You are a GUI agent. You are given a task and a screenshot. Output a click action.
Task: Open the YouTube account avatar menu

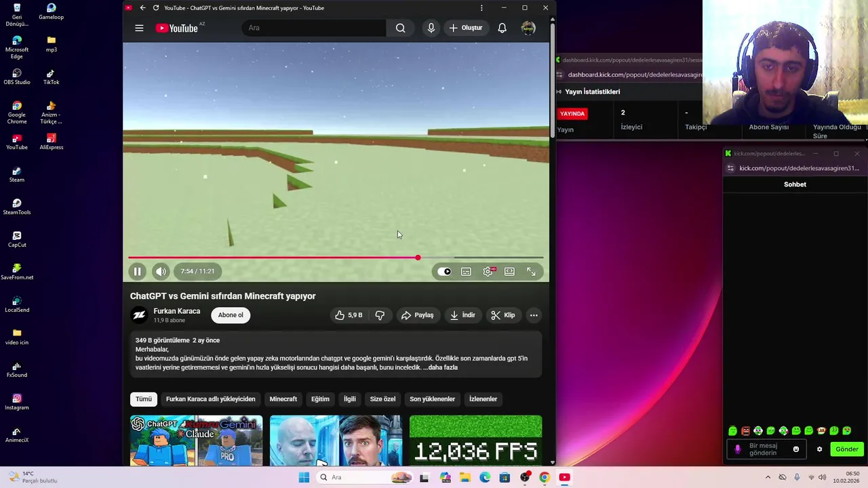coord(528,28)
